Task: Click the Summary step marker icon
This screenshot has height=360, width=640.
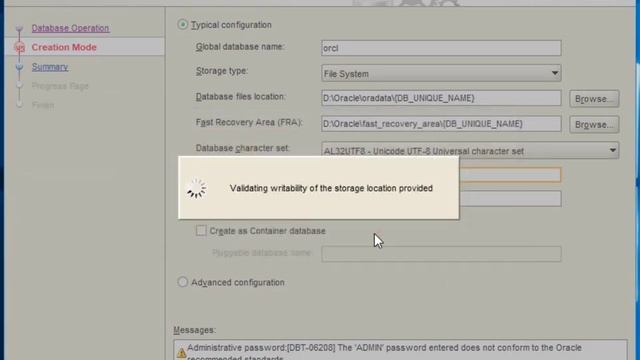Action: click(19, 67)
